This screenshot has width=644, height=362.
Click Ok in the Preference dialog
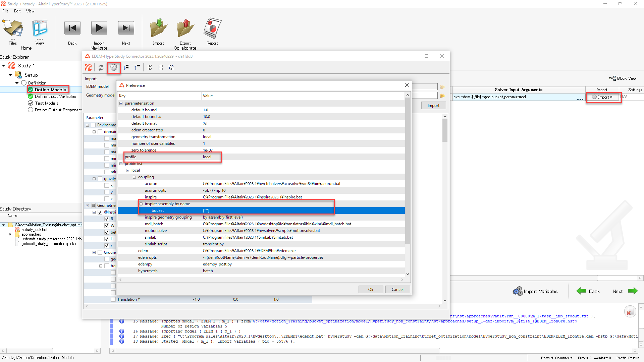[x=371, y=290]
